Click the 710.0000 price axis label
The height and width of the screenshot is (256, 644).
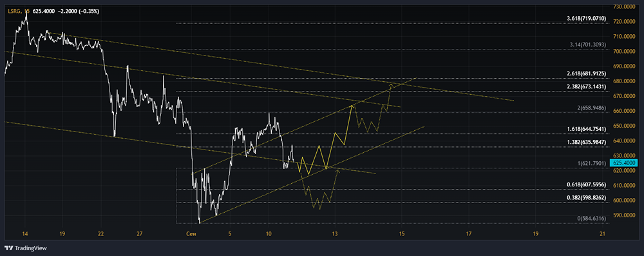624,36
